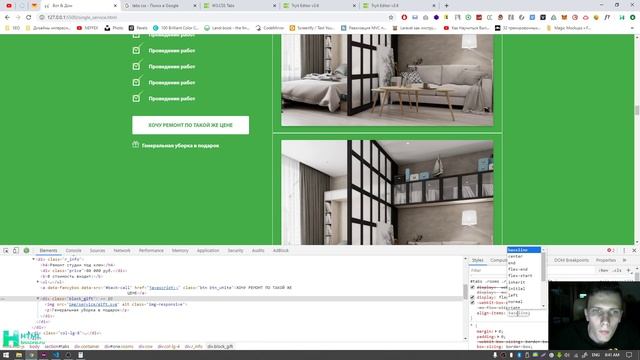The width and height of the screenshot is (640, 360).
Task: Open the Windows Start menu
Action: (6, 355)
